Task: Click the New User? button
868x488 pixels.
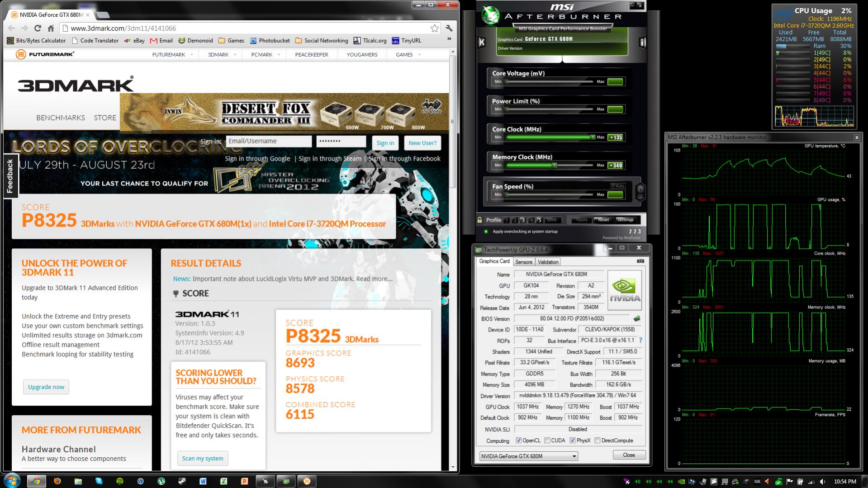Action: pyautogui.click(x=422, y=143)
